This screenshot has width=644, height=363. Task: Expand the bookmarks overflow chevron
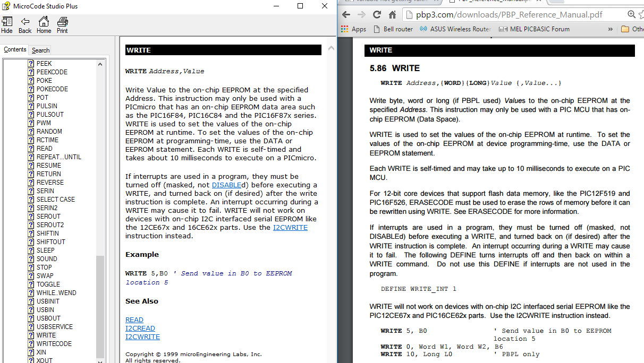610,29
